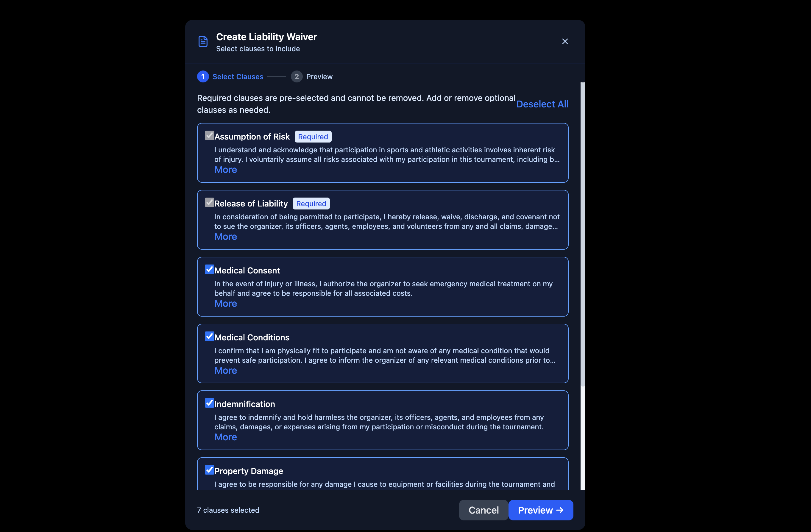Uncheck the Indemnification clause
This screenshot has width=811, height=532.
pos(209,403)
